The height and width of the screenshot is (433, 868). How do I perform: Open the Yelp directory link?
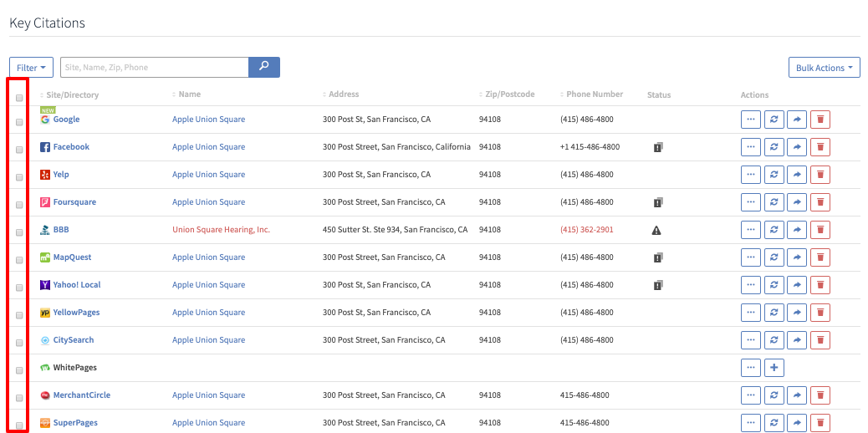(61, 175)
